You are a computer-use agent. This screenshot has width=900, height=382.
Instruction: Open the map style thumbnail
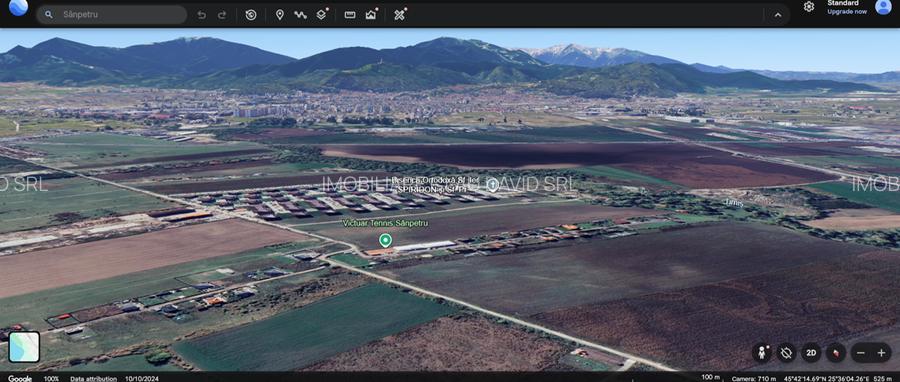pyautogui.click(x=24, y=347)
